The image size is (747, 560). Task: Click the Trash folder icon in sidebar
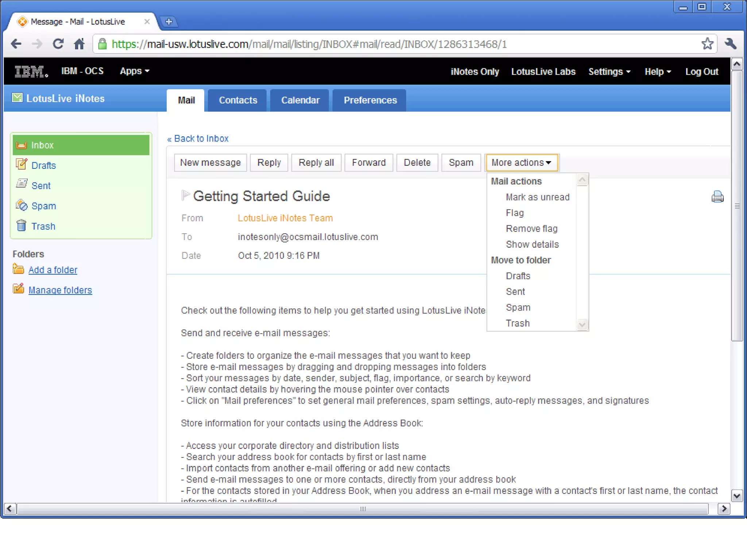point(21,226)
